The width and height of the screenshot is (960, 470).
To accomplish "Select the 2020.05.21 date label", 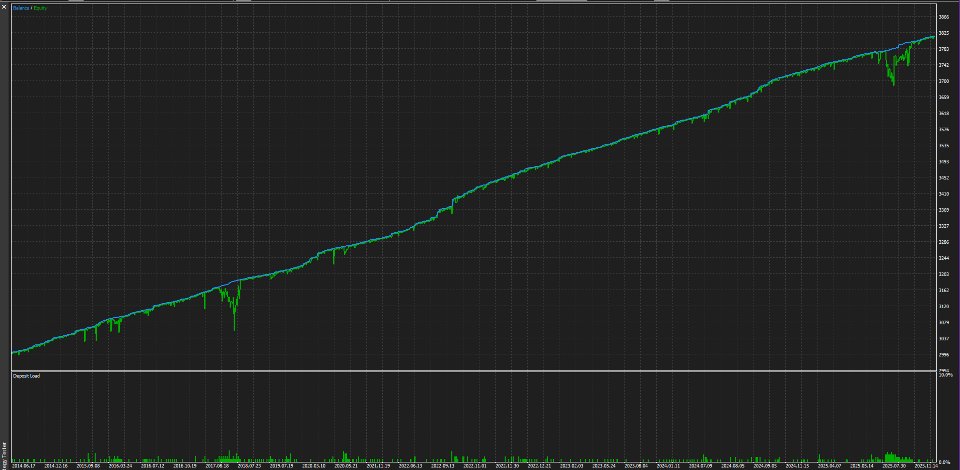I will coord(345,466).
